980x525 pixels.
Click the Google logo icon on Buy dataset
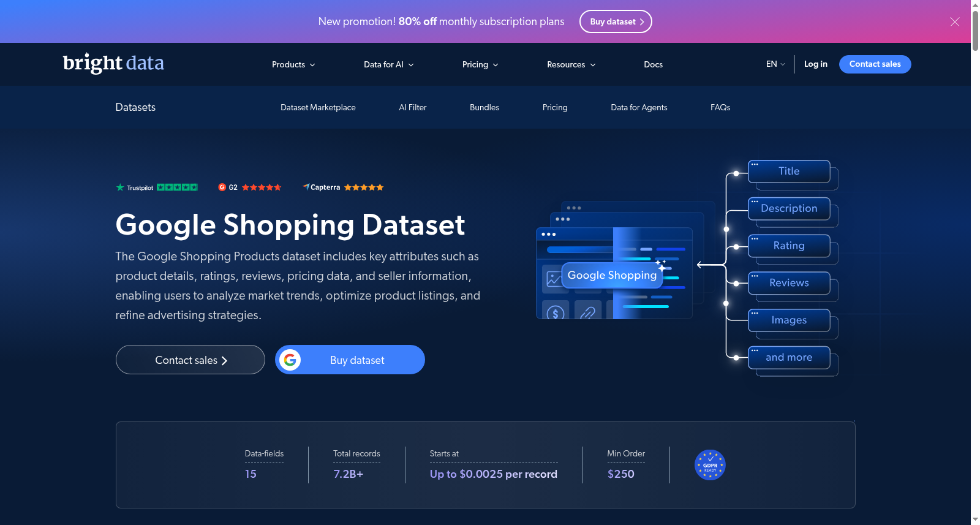(x=290, y=360)
